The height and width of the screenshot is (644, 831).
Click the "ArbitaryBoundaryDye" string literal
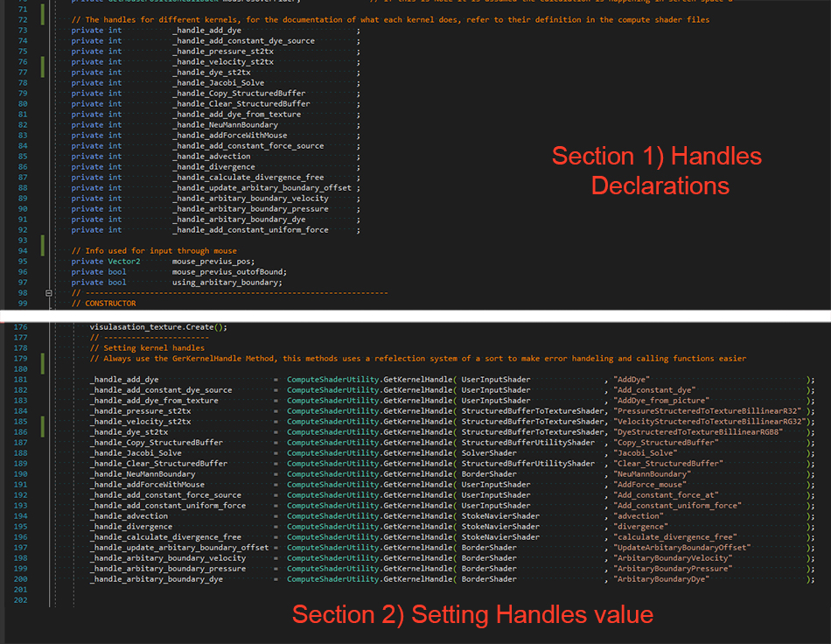661,579
